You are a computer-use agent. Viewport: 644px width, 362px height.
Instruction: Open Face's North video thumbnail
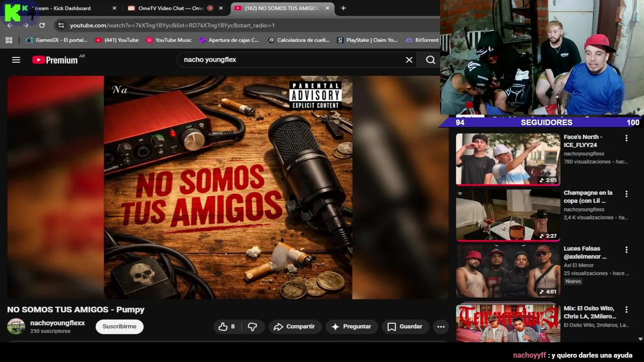point(508,159)
